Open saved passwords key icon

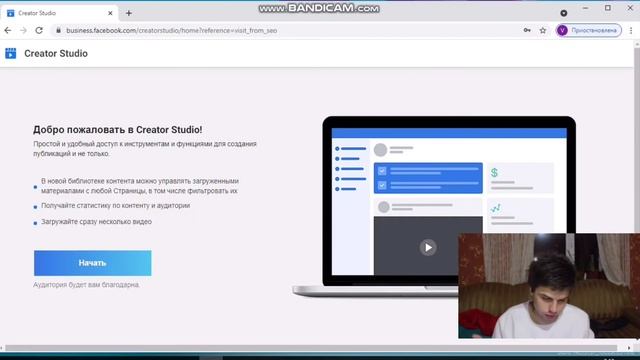tap(527, 30)
